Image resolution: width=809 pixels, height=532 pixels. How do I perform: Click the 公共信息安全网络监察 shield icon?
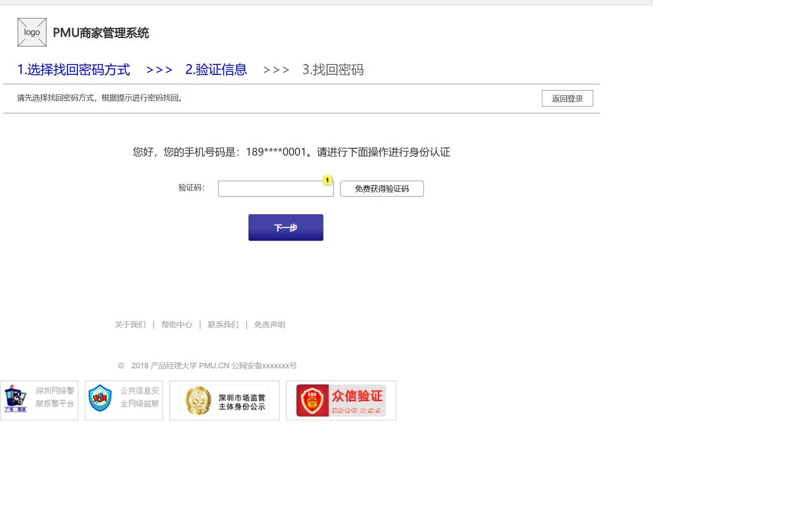(123, 400)
